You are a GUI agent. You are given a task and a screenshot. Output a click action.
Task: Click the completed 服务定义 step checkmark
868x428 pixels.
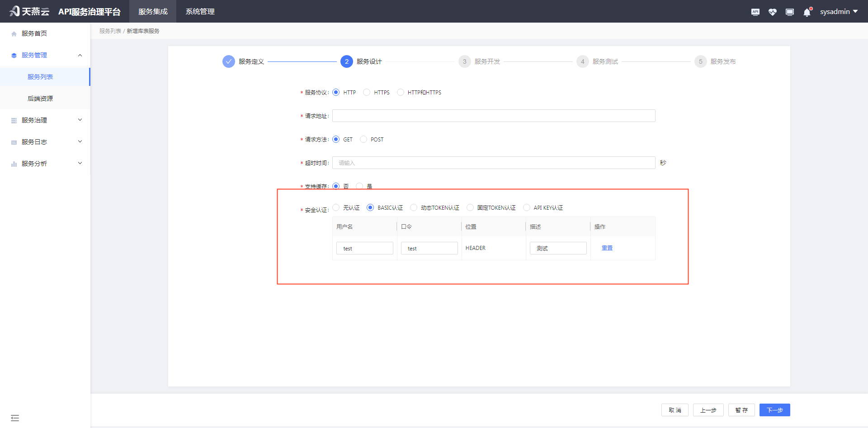point(229,61)
